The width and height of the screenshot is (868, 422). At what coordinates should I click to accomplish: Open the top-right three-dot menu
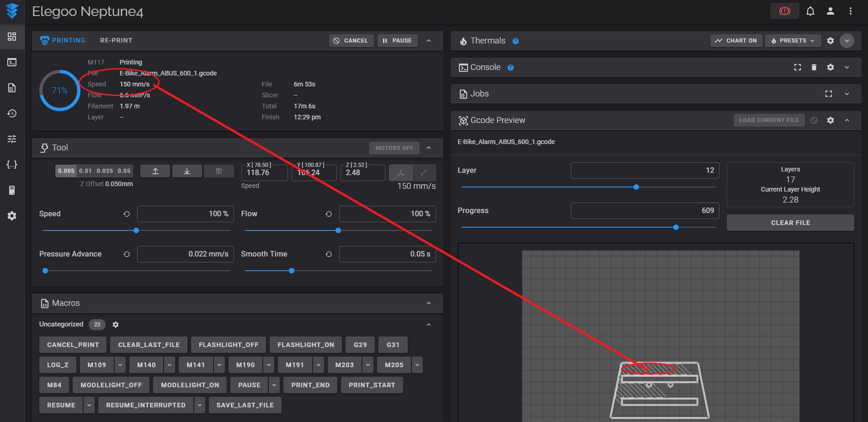click(x=851, y=11)
